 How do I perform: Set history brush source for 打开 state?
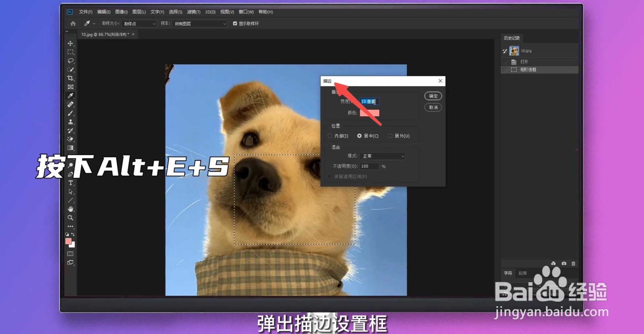click(505, 62)
